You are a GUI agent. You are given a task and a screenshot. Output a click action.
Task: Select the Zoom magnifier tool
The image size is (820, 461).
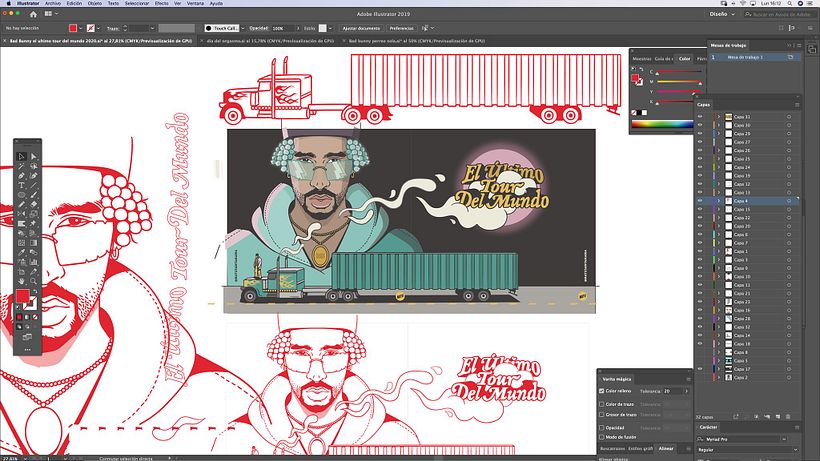[x=34, y=281]
